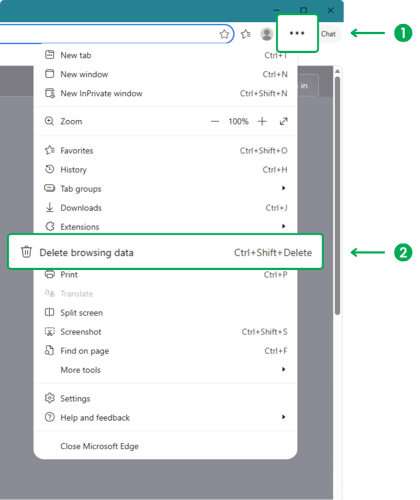This screenshot has width=420, height=500.
Task: Click the Tab groups icon
Action: coord(50,188)
